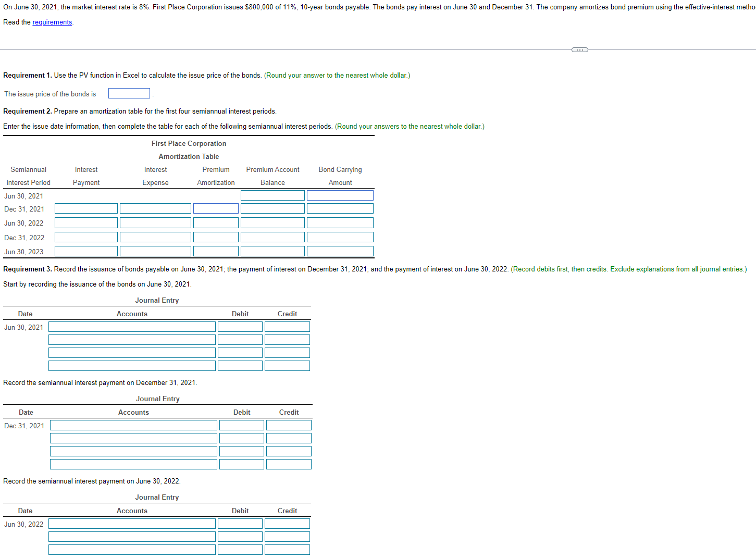Select the Dec 31, 2021 Interest Payment field
756x558 pixels.
[x=86, y=208]
